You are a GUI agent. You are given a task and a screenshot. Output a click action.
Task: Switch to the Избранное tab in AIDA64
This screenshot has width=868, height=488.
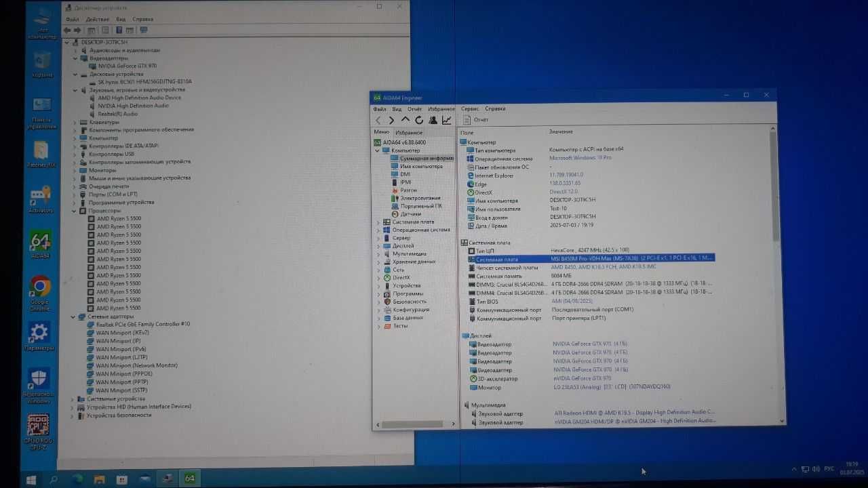pos(410,133)
